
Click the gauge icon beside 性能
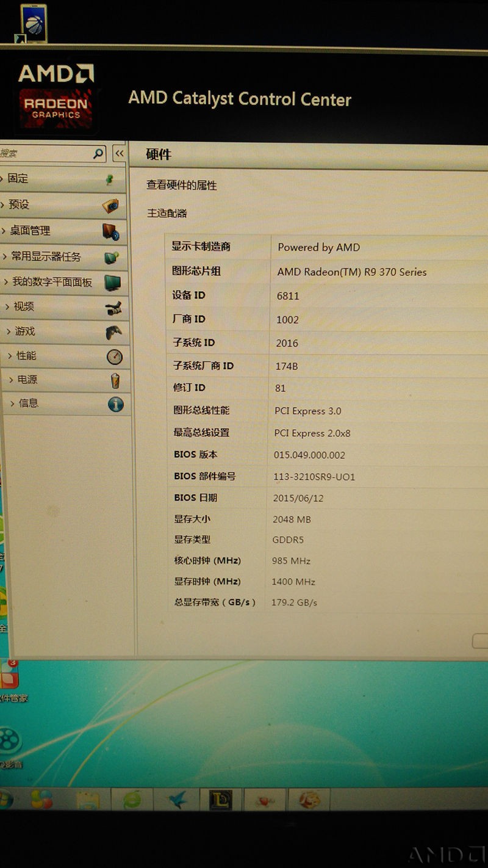[114, 356]
